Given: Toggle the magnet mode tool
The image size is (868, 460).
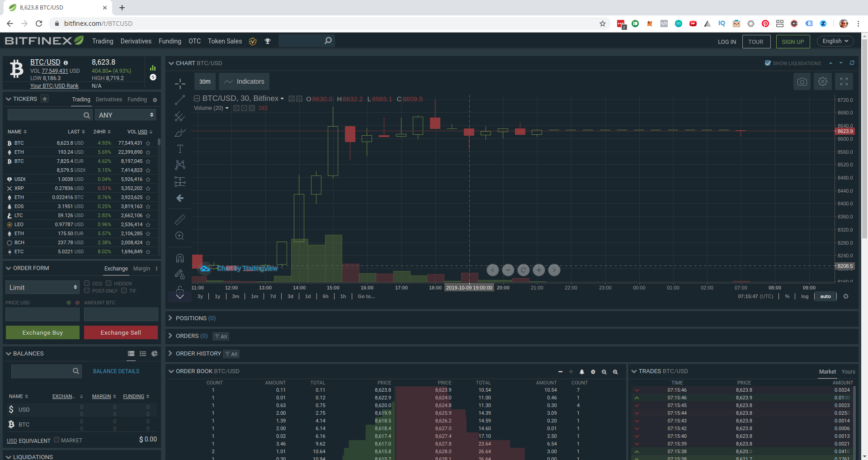Looking at the screenshot, I should (x=180, y=258).
